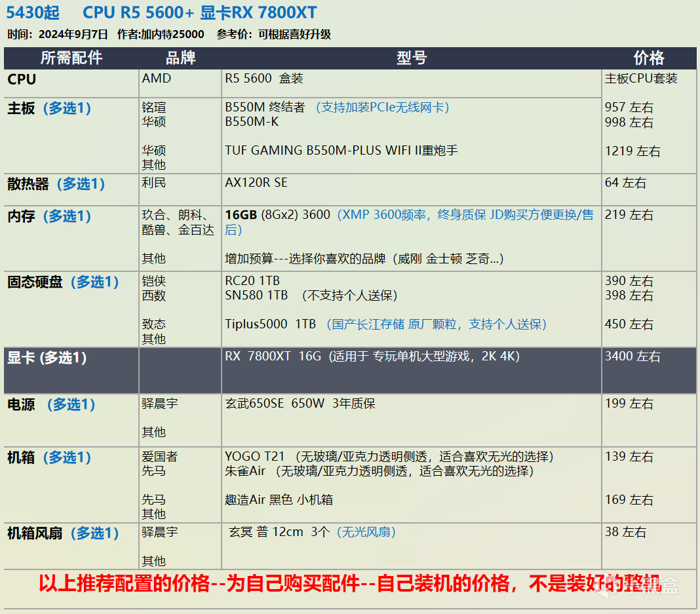Click the date text '2024年9月7日'
700x614 pixels.
(x=73, y=34)
